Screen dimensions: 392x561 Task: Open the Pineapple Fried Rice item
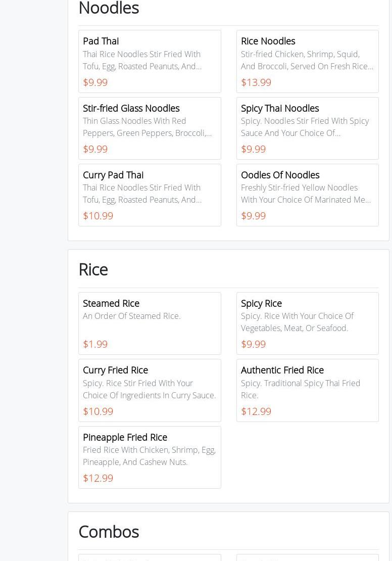pos(125,437)
